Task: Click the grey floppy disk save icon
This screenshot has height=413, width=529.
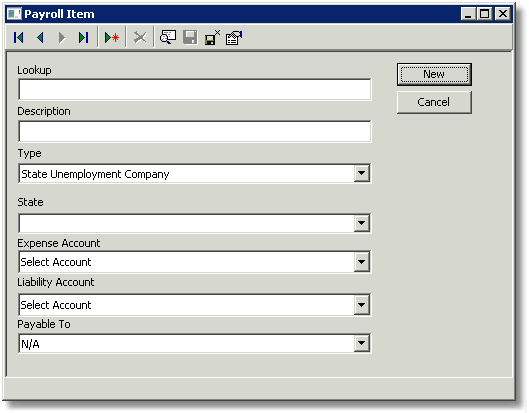Action: 190,37
